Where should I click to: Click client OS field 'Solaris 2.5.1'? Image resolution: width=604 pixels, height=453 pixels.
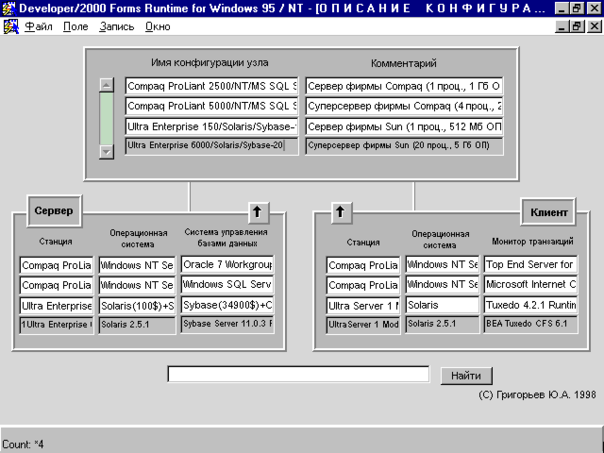coord(442,324)
